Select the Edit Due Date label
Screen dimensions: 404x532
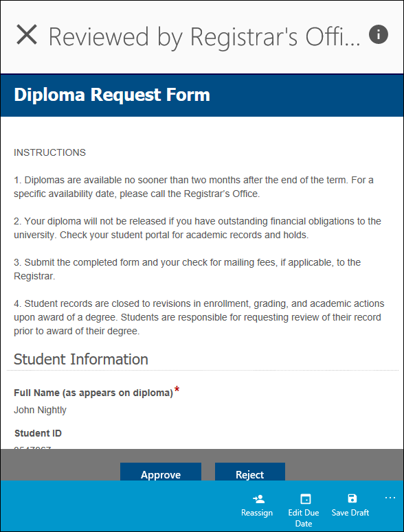(304, 518)
